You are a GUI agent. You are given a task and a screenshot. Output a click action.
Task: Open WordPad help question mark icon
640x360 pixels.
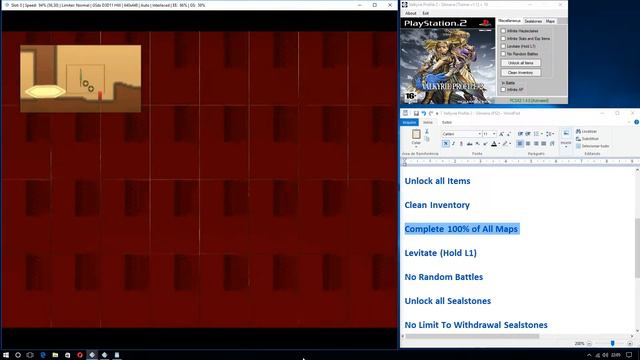[x=636, y=122]
